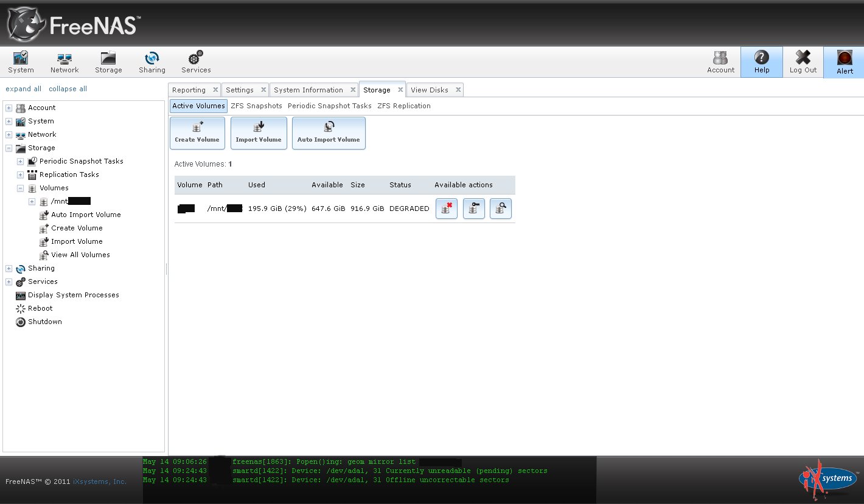This screenshot has height=504, width=864.
Task: Select the Active Volumes sub-tab
Action: pyautogui.click(x=198, y=106)
